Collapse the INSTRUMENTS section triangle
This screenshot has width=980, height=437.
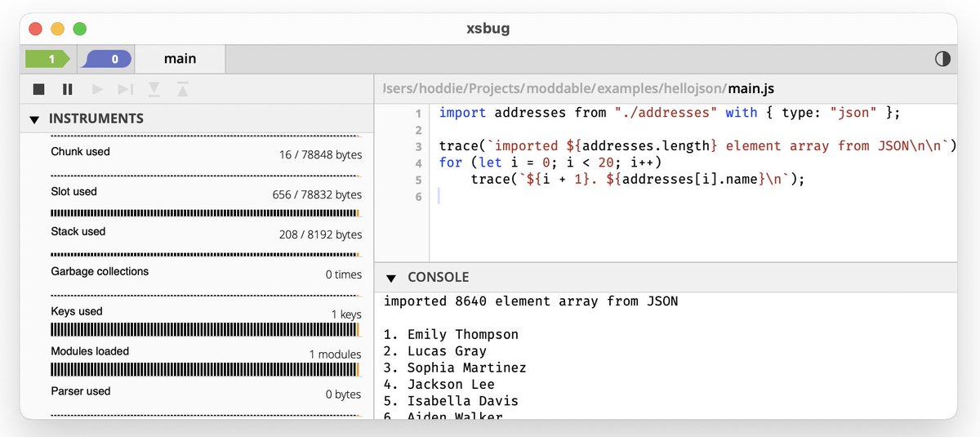34,119
